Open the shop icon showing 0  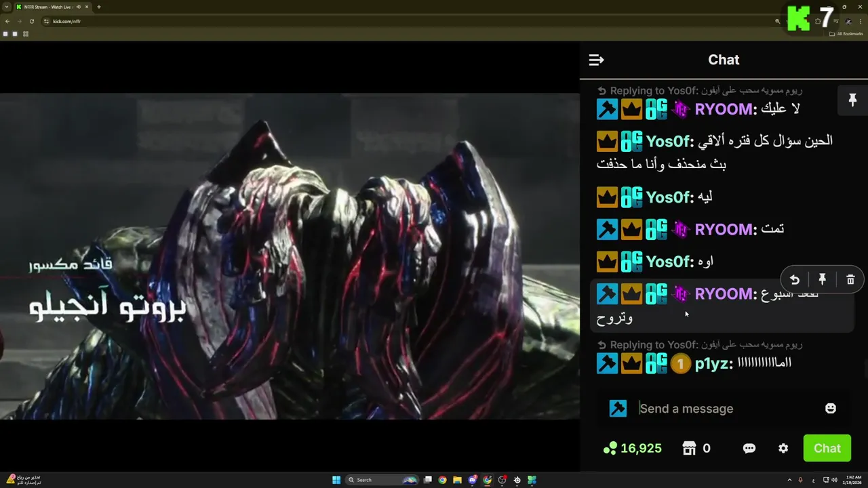point(696,448)
